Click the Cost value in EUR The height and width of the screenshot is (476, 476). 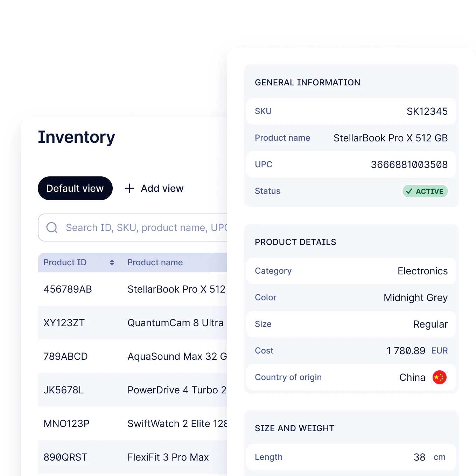click(x=406, y=350)
